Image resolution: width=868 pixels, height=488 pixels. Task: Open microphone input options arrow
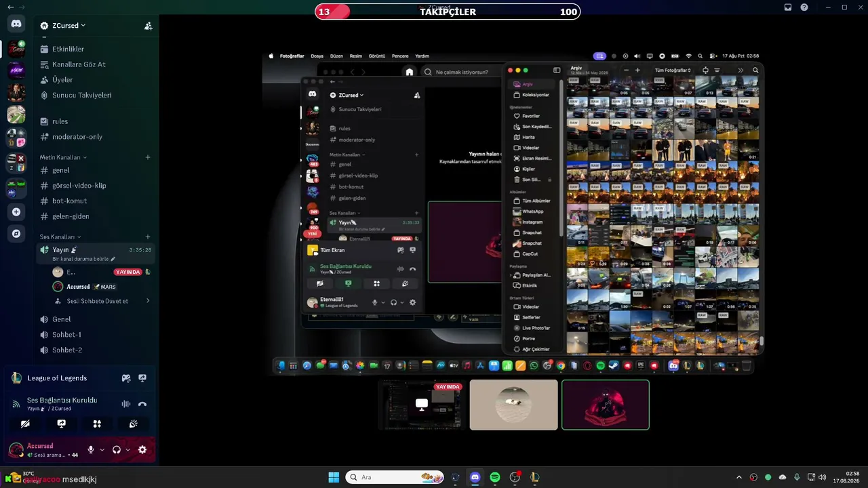[102, 449]
